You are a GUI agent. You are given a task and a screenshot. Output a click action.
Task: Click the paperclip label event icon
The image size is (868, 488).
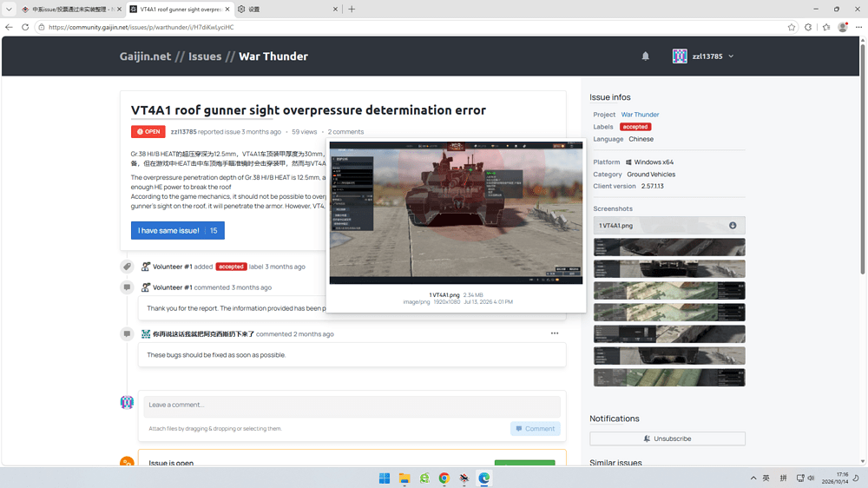pos(127,267)
